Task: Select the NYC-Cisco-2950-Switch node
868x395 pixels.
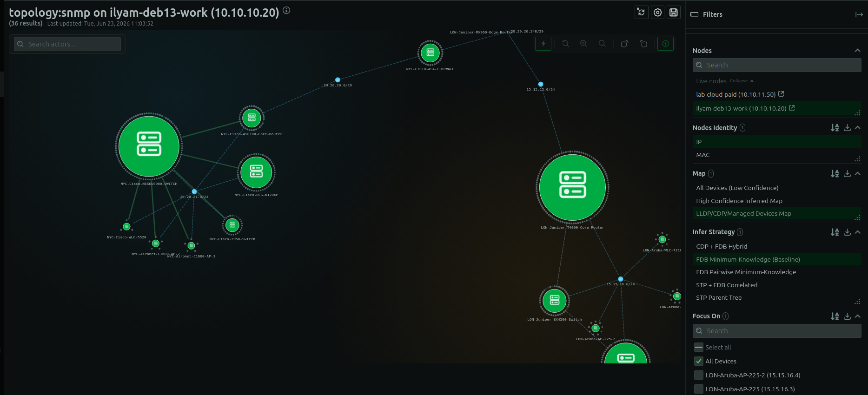Action: 232,225
